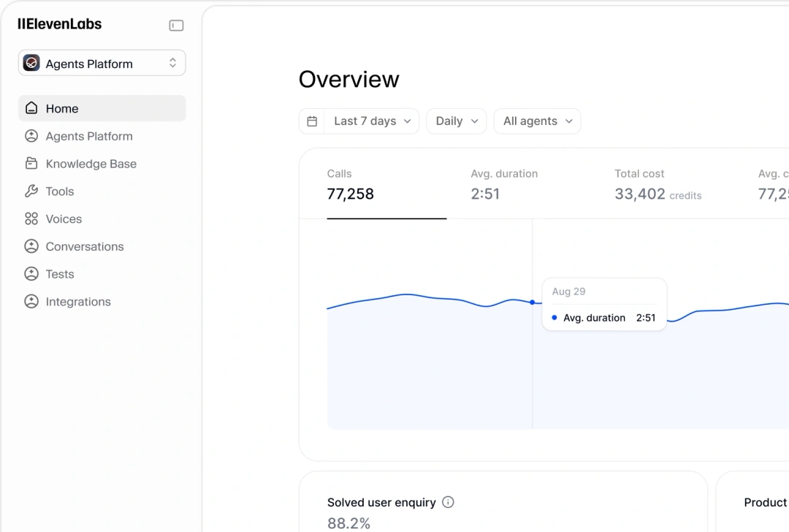The height and width of the screenshot is (532, 789).
Task: Click the Tests sidebar icon
Action: coord(31,274)
